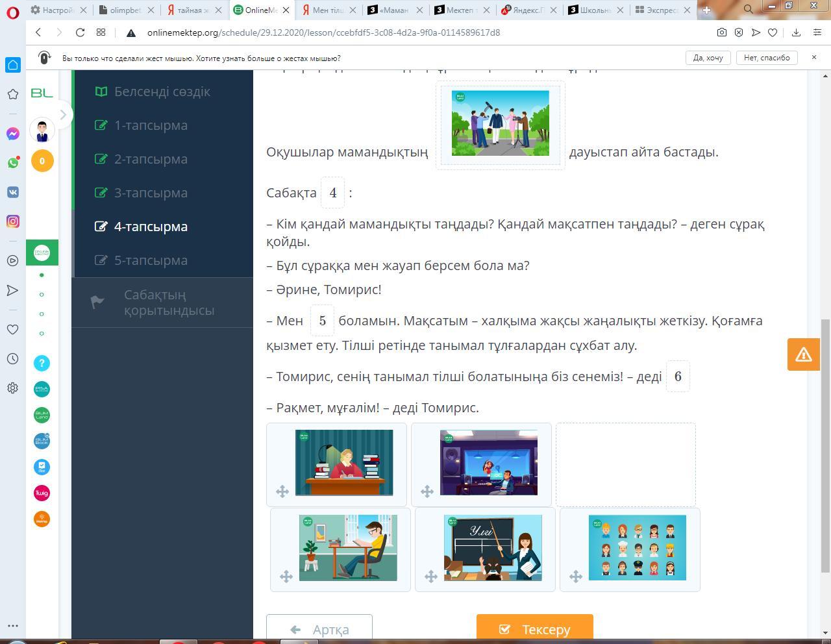The image size is (831, 644).
Task: Switch to the Школьный browser tab
Action: [594, 10]
